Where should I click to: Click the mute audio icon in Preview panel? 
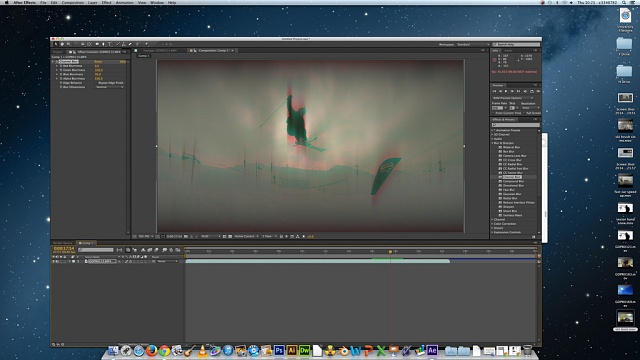pyautogui.click(x=525, y=91)
